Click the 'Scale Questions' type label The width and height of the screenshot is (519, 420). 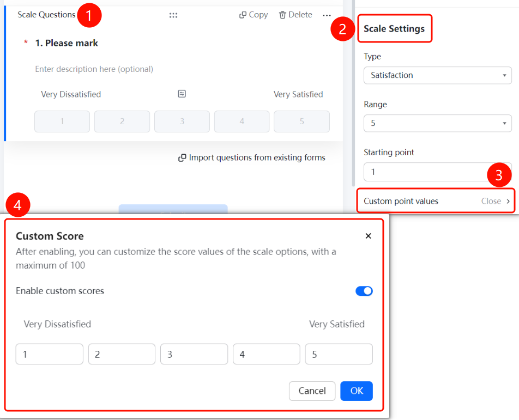(x=46, y=15)
